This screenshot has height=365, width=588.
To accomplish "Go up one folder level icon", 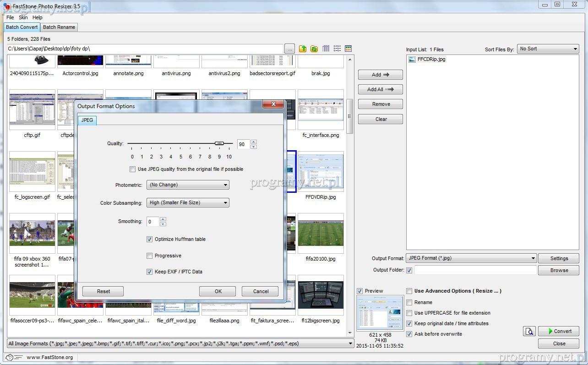I will click(303, 49).
